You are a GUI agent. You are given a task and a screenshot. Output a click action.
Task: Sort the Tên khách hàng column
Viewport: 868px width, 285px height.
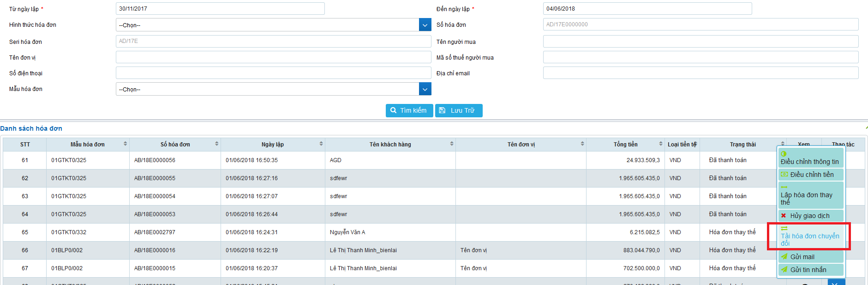(x=452, y=144)
